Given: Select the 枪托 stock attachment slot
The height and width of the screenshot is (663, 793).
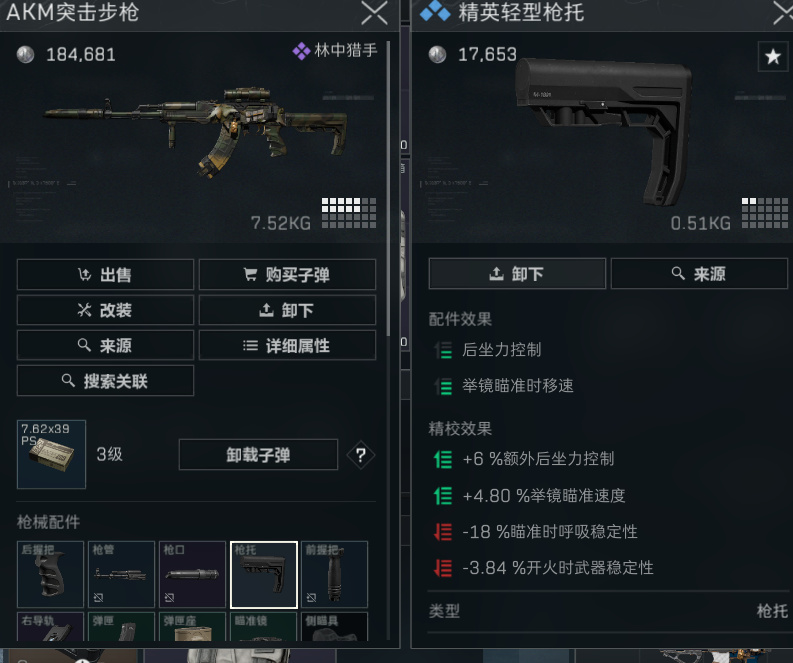Looking at the screenshot, I should (x=263, y=574).
